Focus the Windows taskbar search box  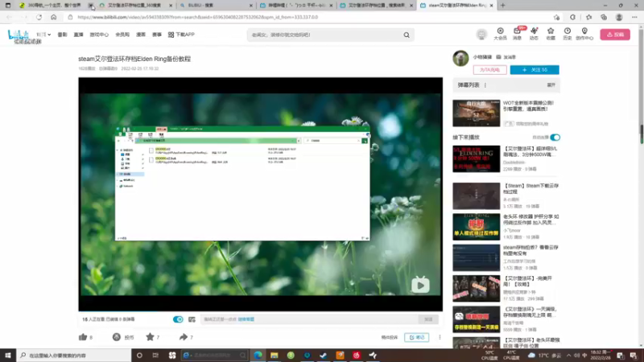click(74, 355)
